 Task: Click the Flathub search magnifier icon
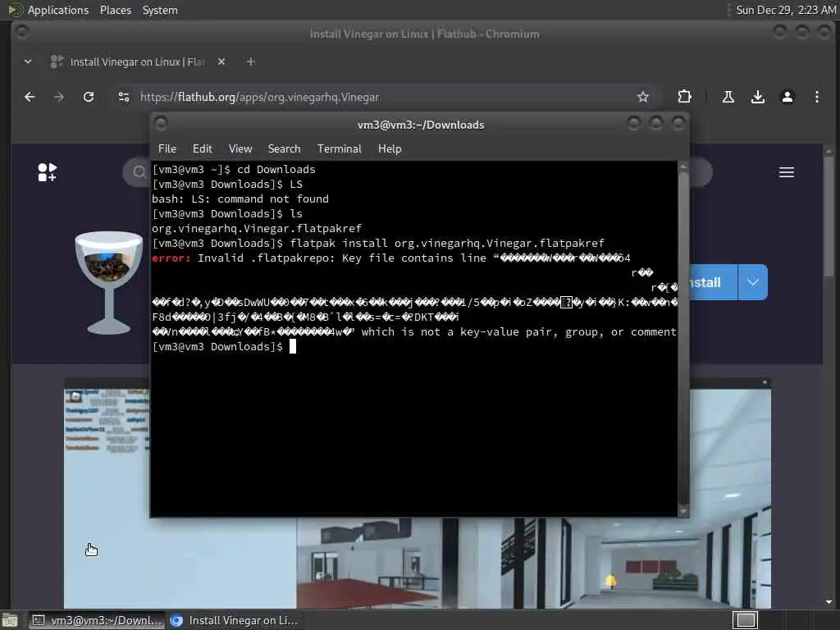point(139,172)
